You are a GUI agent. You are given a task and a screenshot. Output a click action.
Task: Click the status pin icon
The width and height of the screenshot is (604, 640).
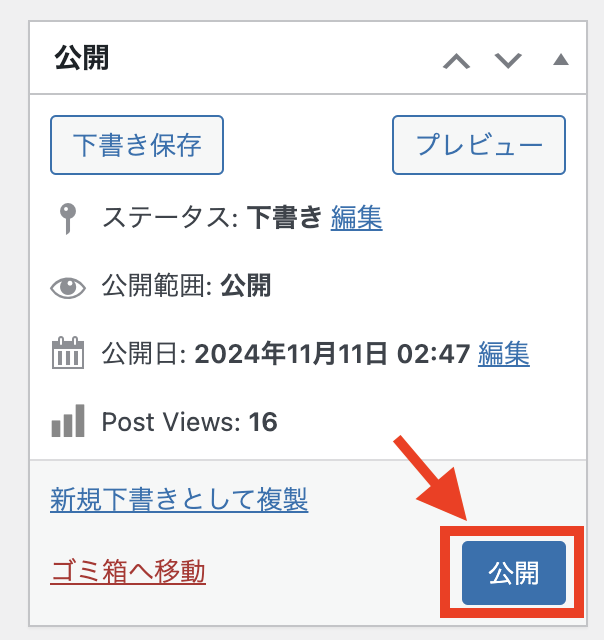pos(68,219)
